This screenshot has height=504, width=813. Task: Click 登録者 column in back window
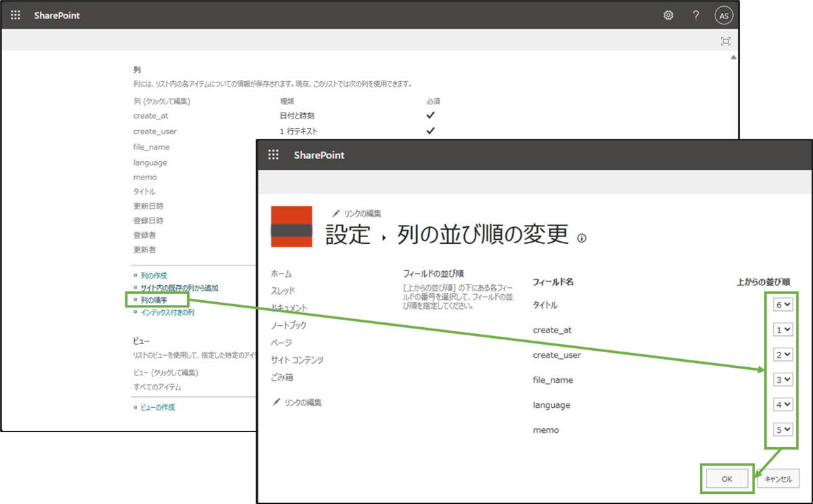click(x=144, y=235)
